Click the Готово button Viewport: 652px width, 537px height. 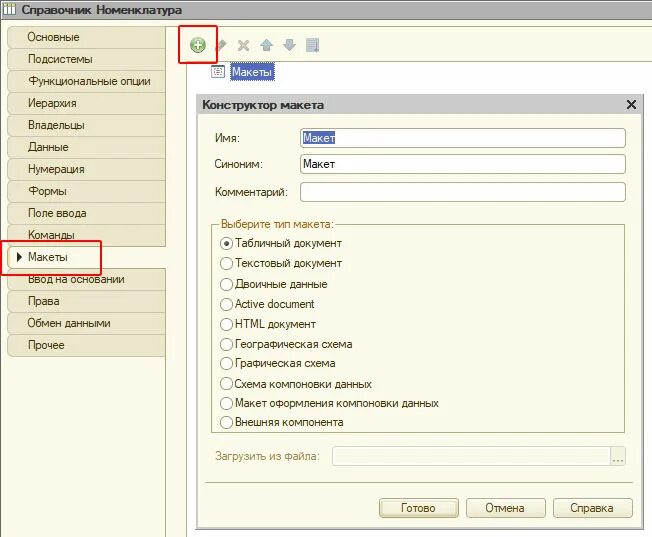[419, 508]
